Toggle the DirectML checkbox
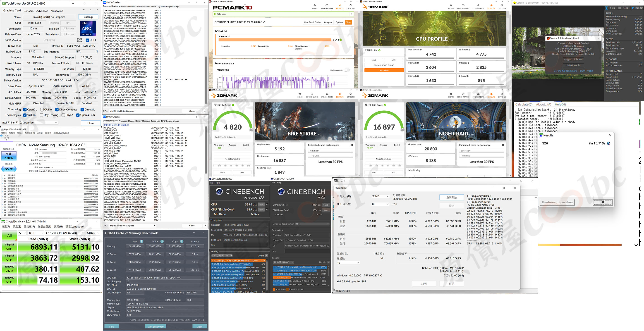Viewport: 644px width, 331px height. (x=82, y=110)
